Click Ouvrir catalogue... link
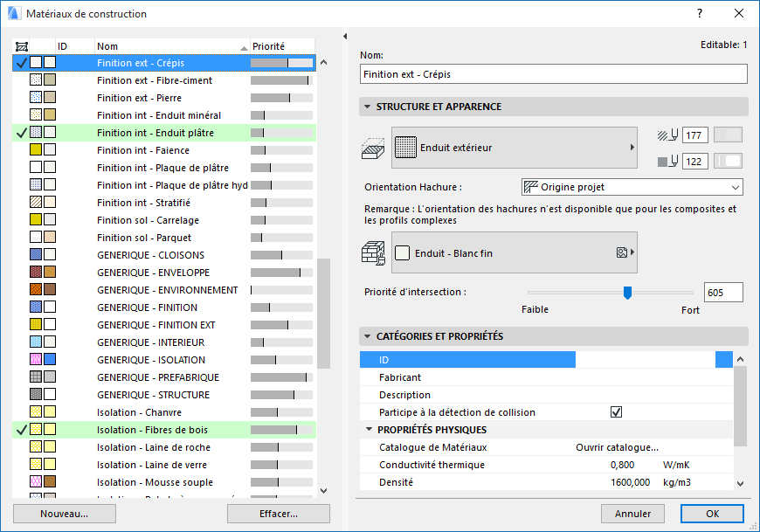760x532 pixels. coord(617,447)
